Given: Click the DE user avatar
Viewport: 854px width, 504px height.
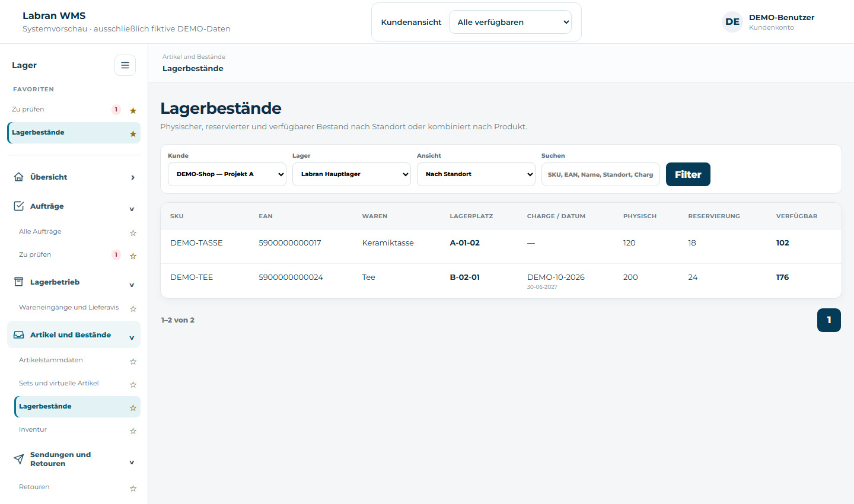Looking at the screenshot, I should click(x=732, y=22).
